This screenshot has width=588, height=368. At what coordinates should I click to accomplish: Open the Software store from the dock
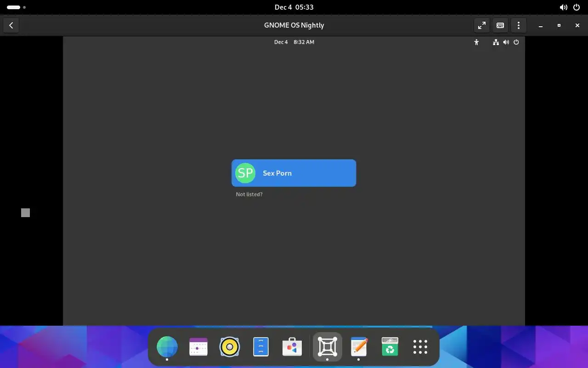(x=292, y=347)
